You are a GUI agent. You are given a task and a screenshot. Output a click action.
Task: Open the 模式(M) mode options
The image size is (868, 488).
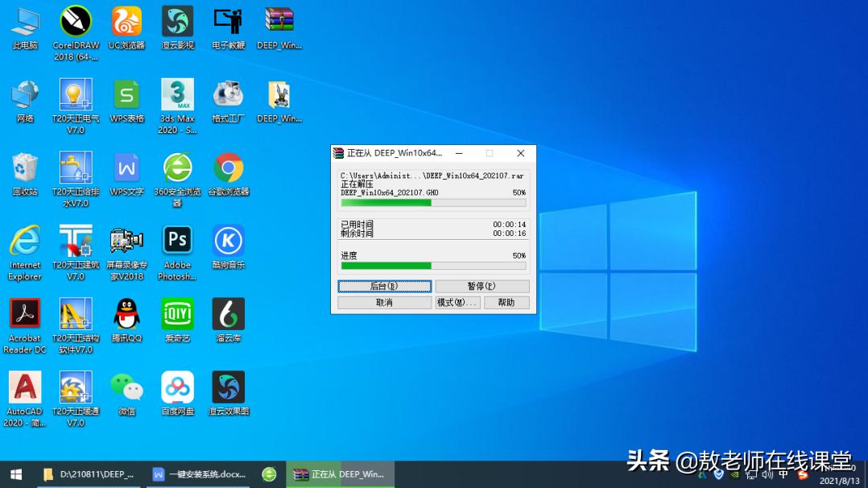[x=457, y=302]
